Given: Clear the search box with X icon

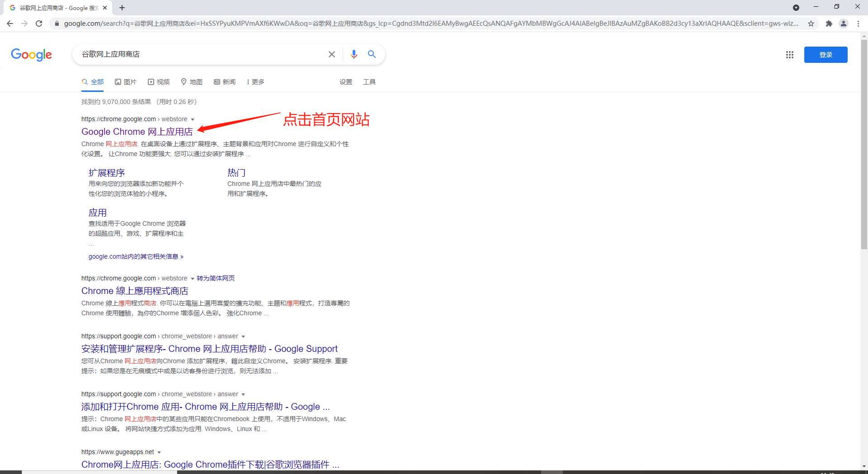Looking at the screenshot, I should (331, 54).
